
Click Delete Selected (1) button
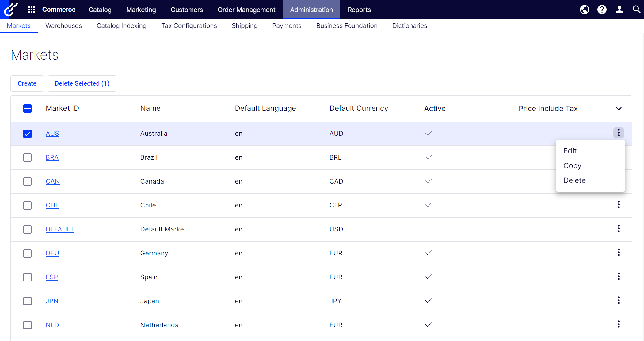point(82,83)
